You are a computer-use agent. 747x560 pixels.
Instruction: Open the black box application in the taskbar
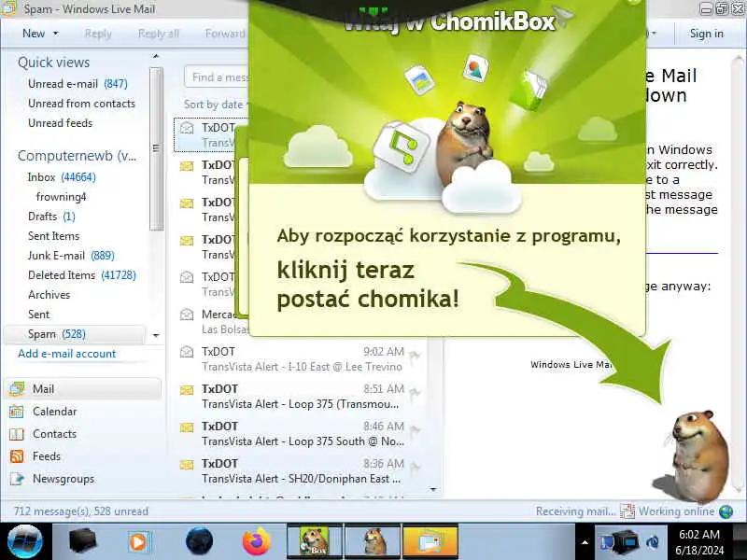[82, 541]
